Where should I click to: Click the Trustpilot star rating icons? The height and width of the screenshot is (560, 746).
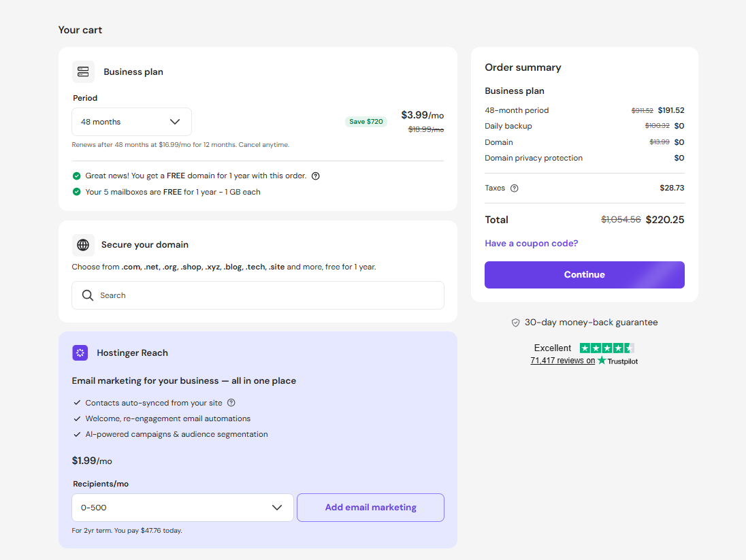606,348
